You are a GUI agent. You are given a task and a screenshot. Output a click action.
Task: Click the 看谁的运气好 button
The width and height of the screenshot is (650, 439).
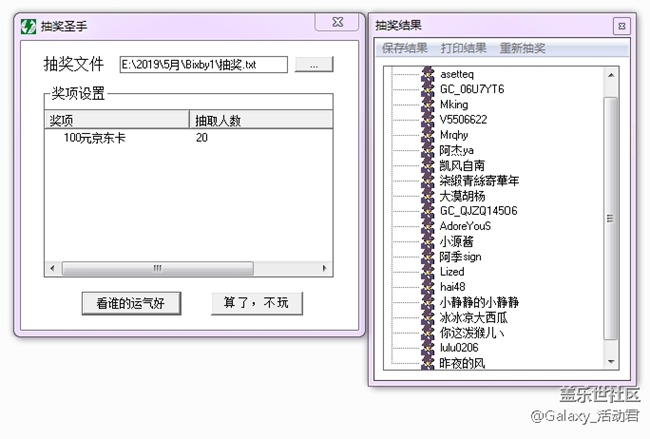tap(131, 303)
